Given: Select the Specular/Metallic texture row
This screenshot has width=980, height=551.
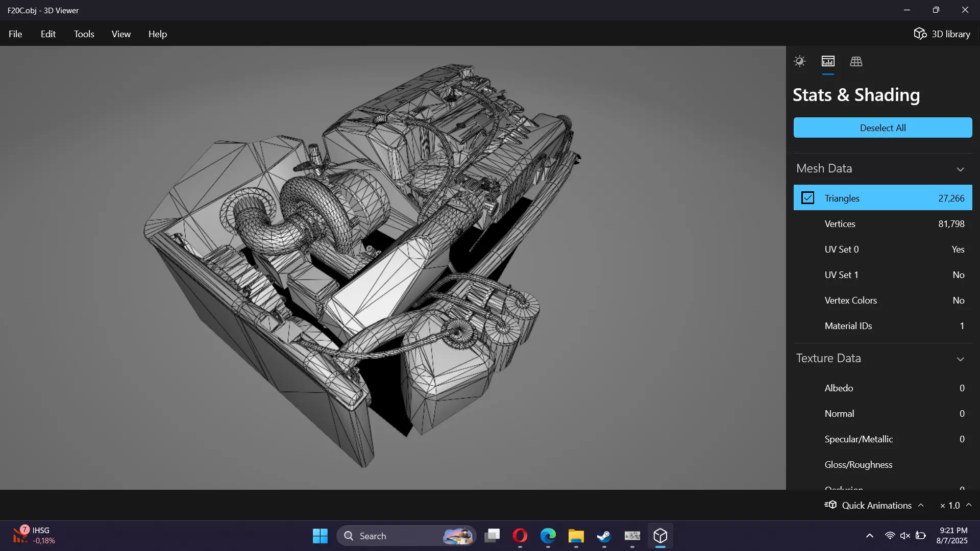Looking at the screenshot, I should [x=883, y=439].
